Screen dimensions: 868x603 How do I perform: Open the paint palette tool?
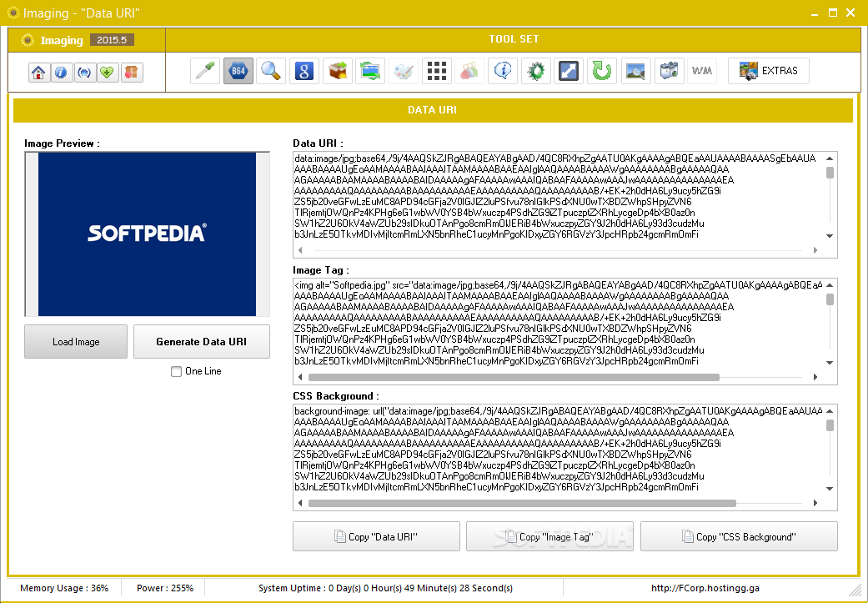point(404,71)
